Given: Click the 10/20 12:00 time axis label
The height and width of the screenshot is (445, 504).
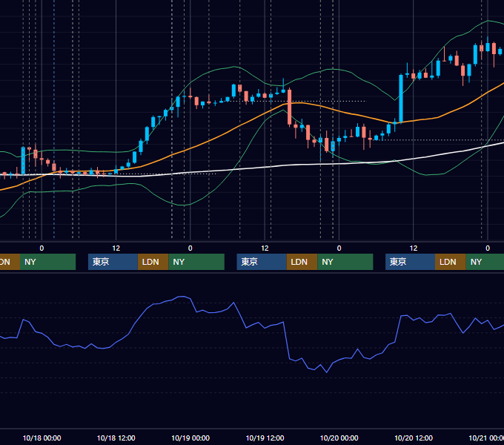Looking at the screenshot, I should point(414,438).
